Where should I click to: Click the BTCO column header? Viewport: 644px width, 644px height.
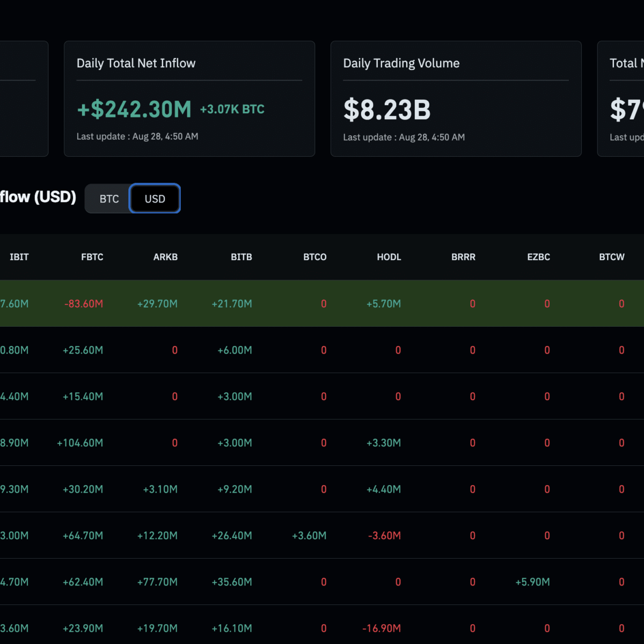315,257
